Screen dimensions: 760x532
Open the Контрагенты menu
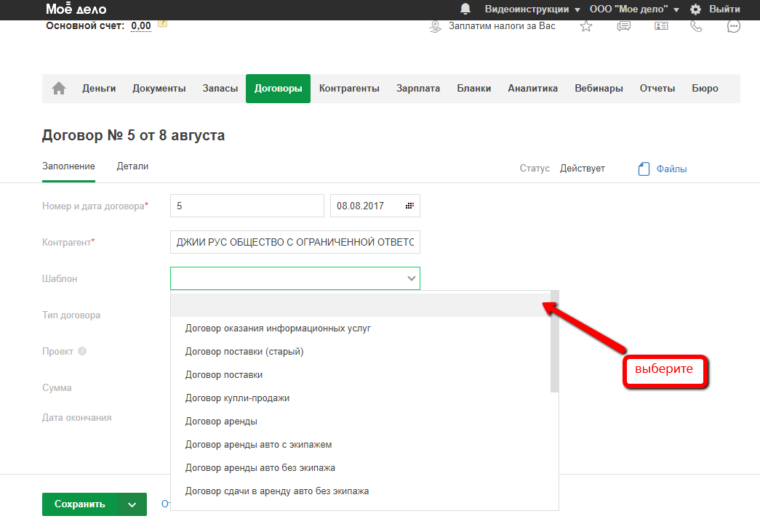[x=349, y=88]
